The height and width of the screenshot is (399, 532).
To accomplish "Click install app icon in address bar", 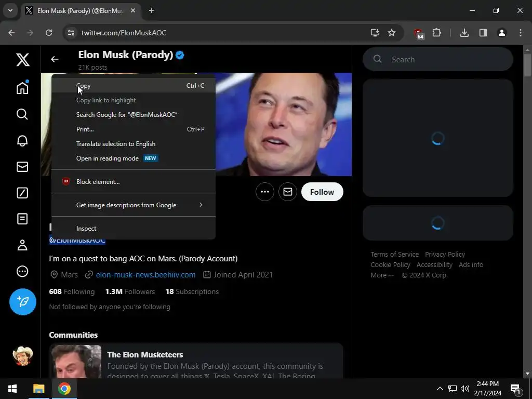I will tap(375, 33).
